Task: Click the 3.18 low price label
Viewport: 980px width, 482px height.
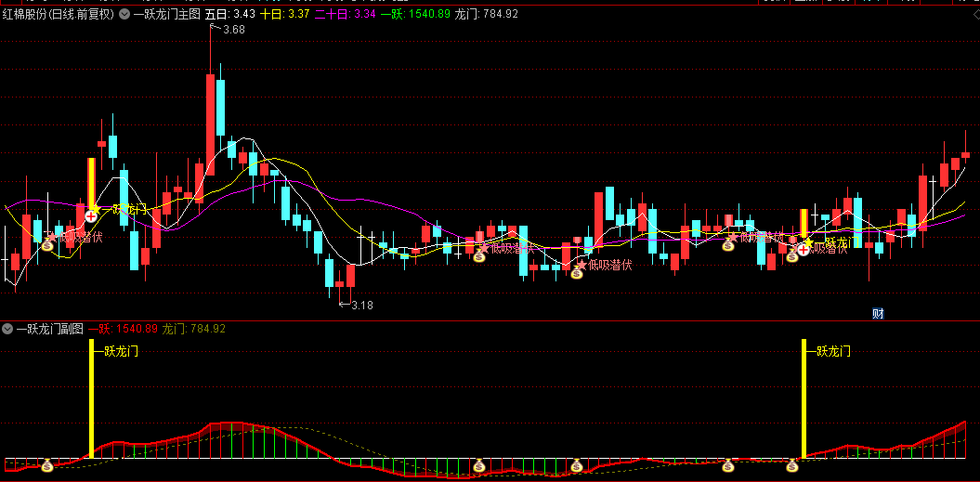Action: tap(362, 306)
